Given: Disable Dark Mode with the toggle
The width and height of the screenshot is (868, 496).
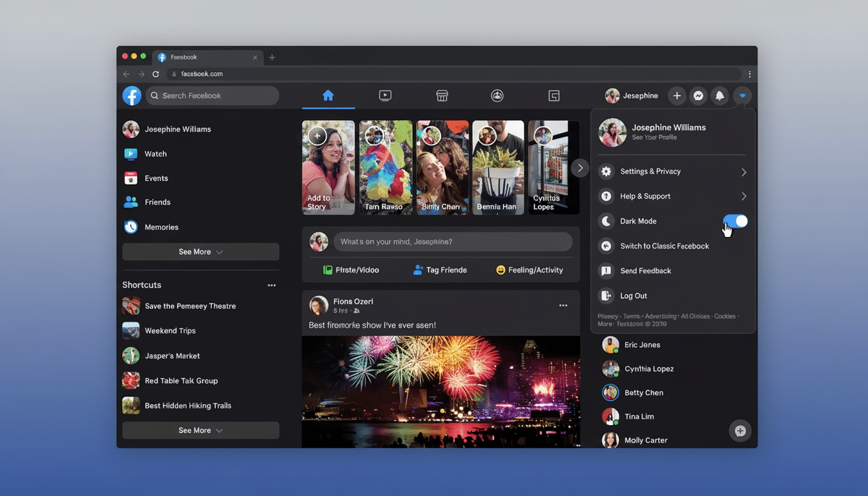Looking at the screenshot, I should [x=736, y=221].
